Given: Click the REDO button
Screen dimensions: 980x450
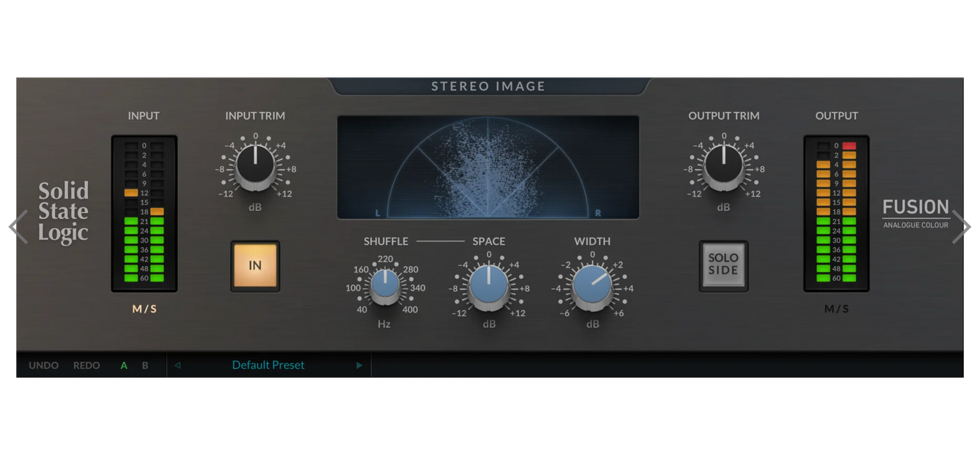Looking at the screenshot, I should pos(87,365).
